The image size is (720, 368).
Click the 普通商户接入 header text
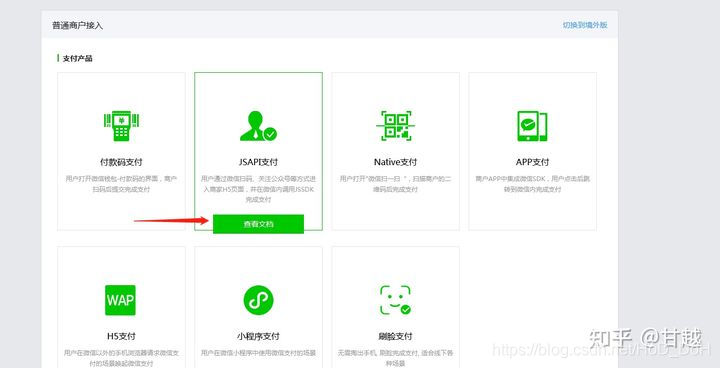click(x=78, y=25)
